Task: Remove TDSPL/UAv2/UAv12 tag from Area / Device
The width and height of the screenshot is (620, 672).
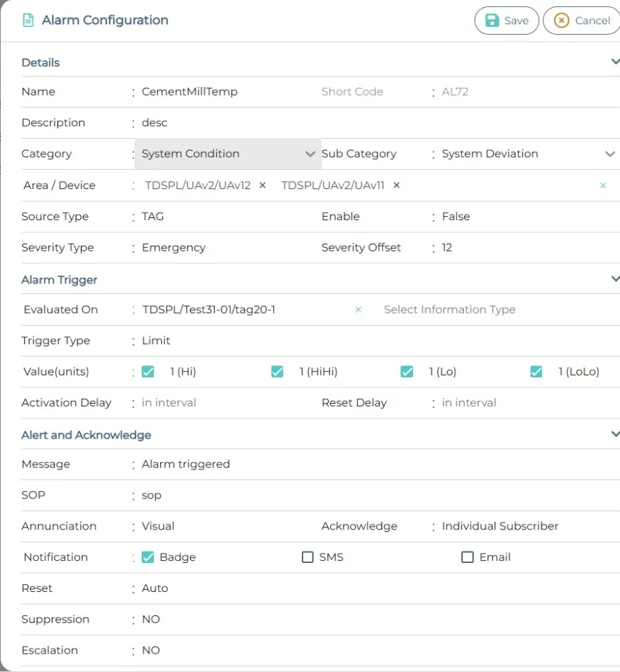Action: tap(262, 186)
